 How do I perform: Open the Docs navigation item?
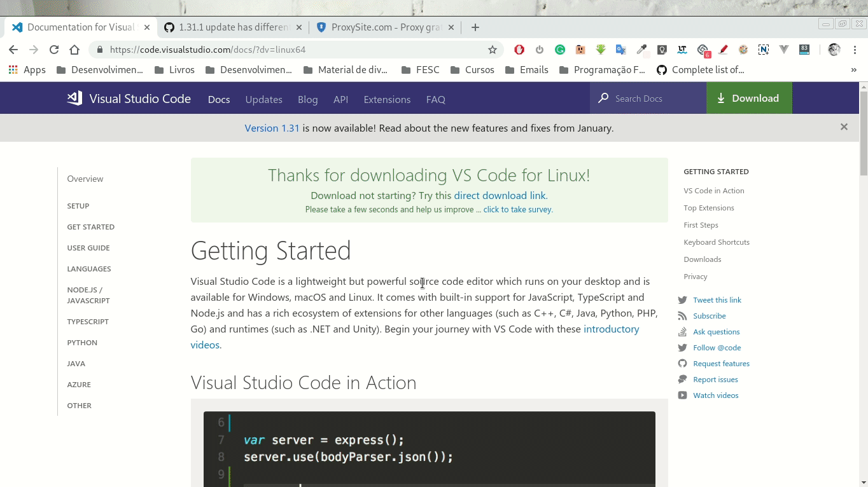point(219,99)
